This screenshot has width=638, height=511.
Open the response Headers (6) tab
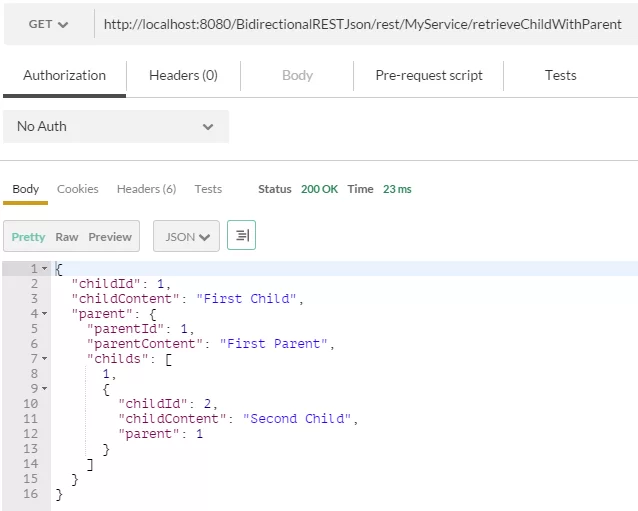pyautogui.click(x=146, y=189)
